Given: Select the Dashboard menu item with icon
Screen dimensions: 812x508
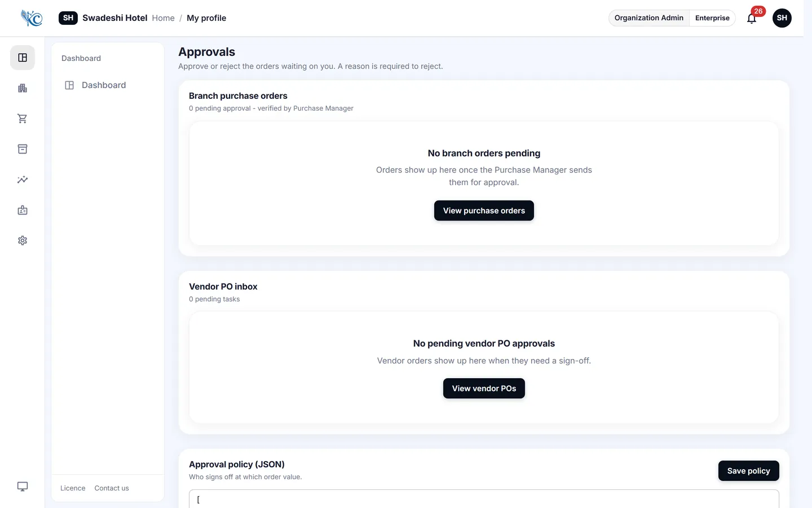Looking at the screenshot, I should [x=107, y=85].
